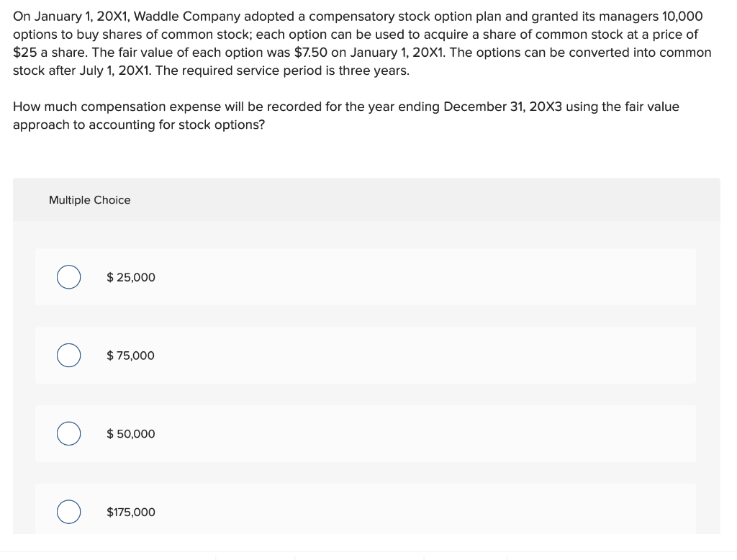Pick the round selector for $50,000
Viewport: 737px width, 560px height.
pos(68,433)
